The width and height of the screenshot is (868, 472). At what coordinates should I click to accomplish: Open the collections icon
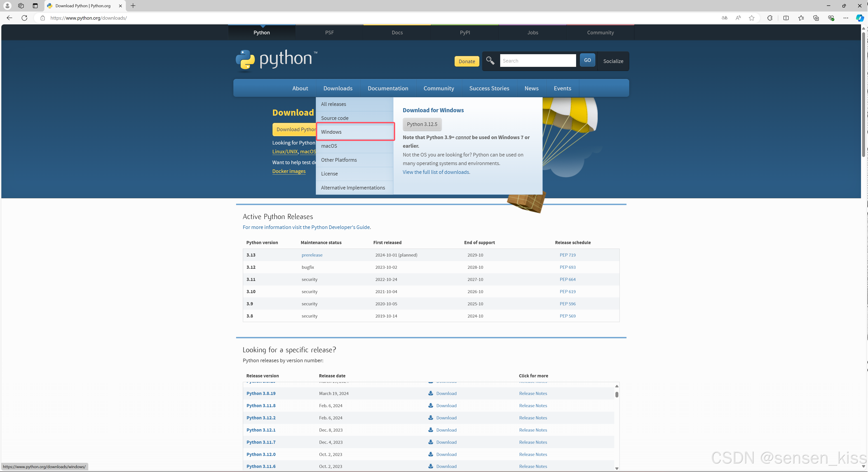coord(816,18)
